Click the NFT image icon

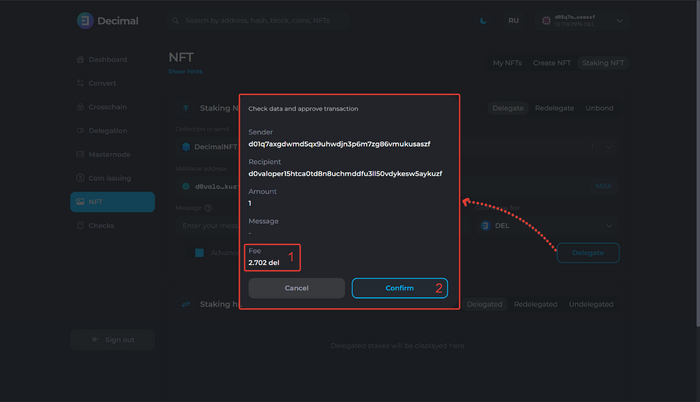coord(80,202)
